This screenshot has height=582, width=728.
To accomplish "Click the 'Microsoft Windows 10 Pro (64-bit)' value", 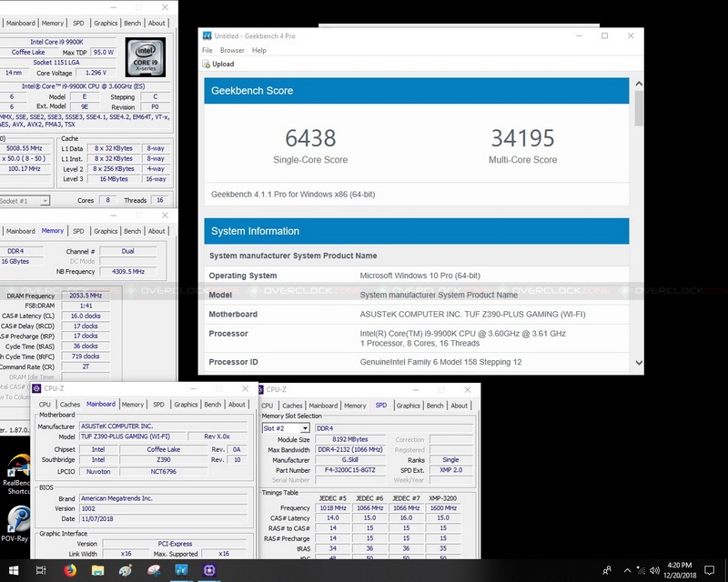I will 420,276.
